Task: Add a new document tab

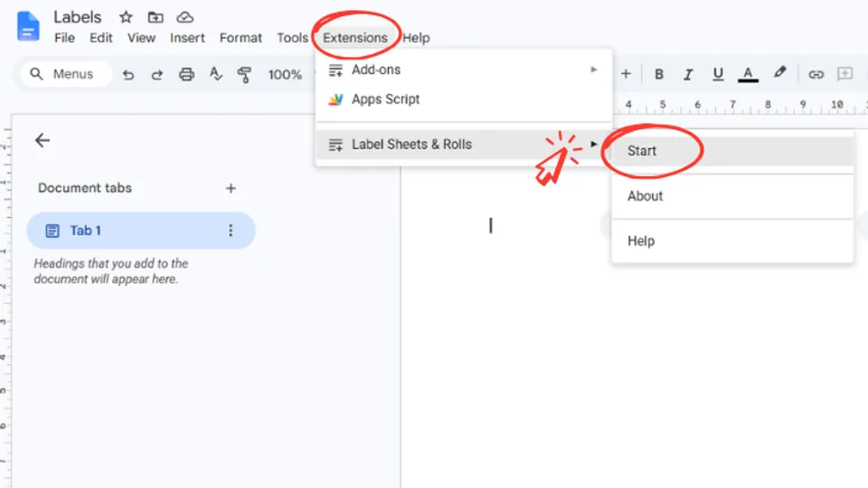Action: (x=231, y=189)
